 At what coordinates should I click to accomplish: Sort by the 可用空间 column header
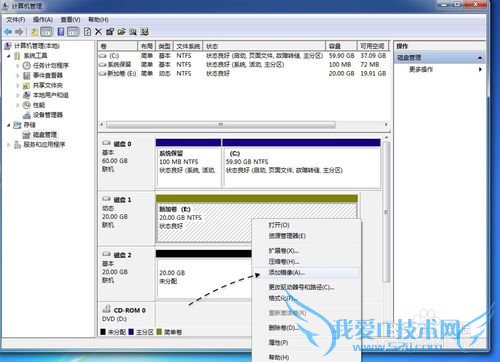(x=373, y=46)
